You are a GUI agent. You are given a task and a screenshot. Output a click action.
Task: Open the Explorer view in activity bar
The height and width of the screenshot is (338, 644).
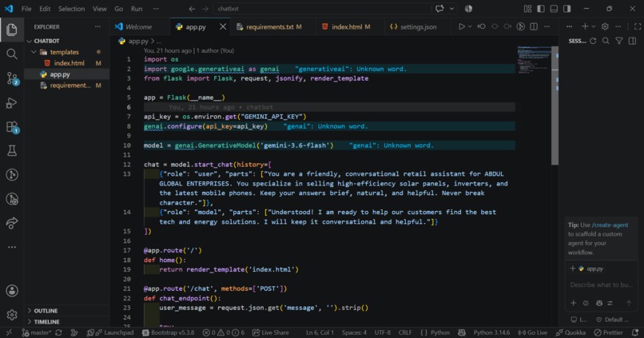11,30
